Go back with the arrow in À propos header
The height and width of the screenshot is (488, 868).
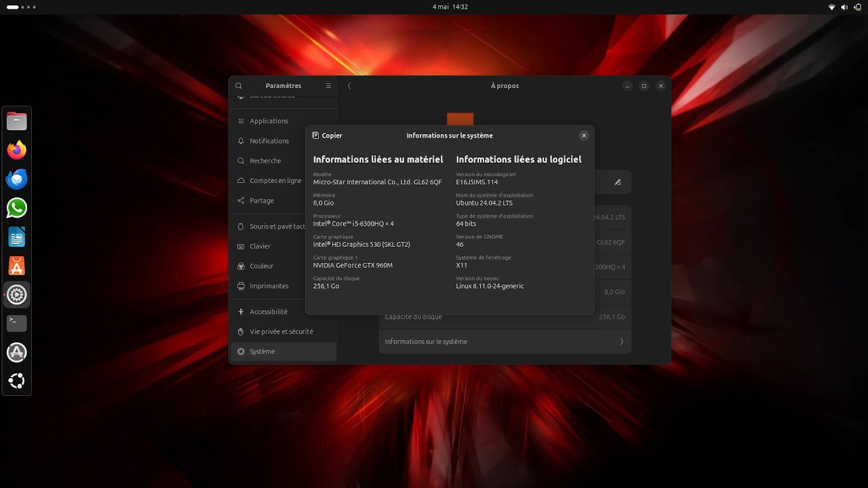coord(349,86)
